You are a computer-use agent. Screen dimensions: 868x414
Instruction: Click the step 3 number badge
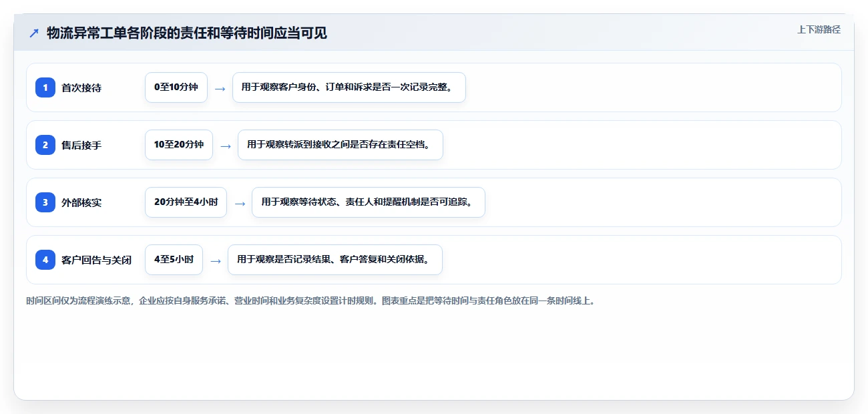click(45, 202)
